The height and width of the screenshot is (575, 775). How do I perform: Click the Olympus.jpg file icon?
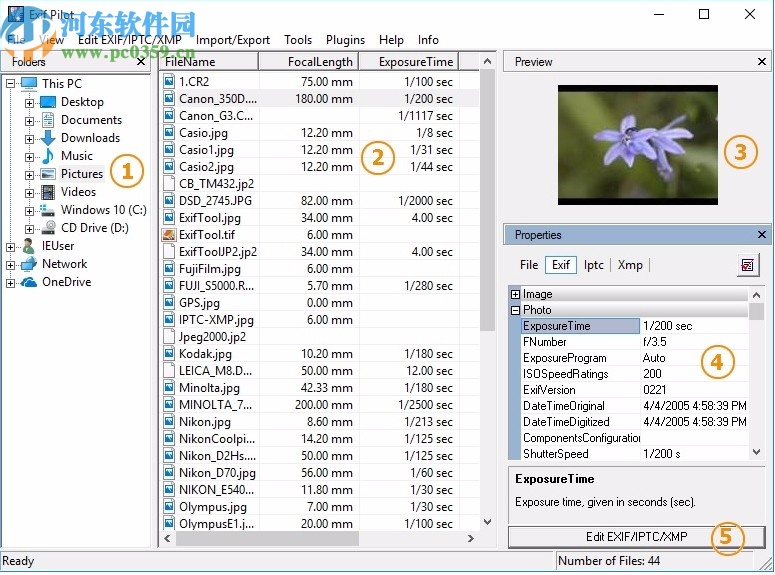pyautogui.click(x=169, y=506)
